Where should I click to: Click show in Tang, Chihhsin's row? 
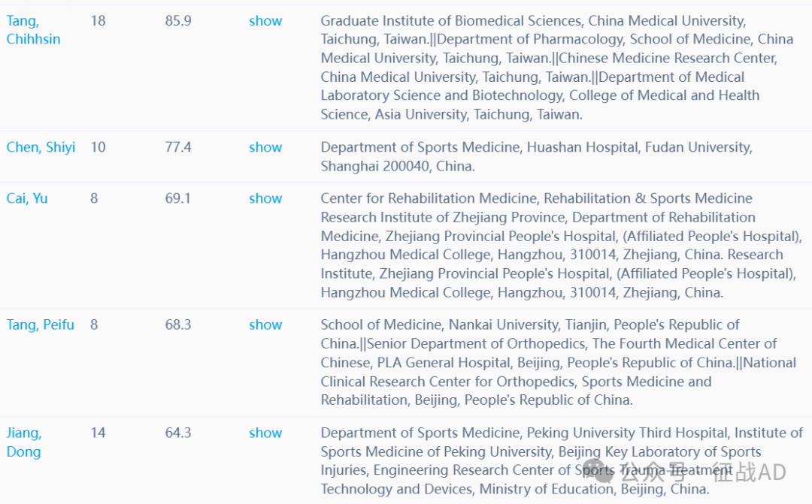265,21
